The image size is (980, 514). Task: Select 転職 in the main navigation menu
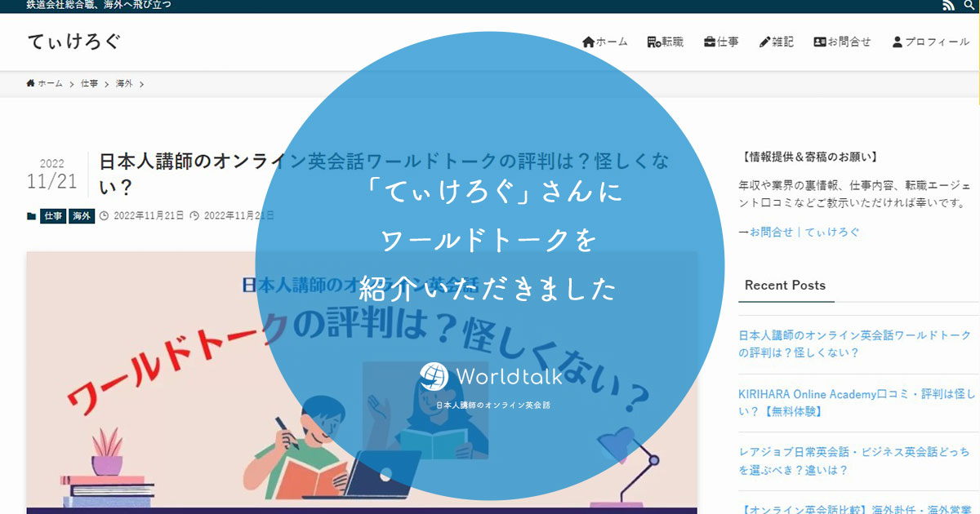(x=666, y=42)
